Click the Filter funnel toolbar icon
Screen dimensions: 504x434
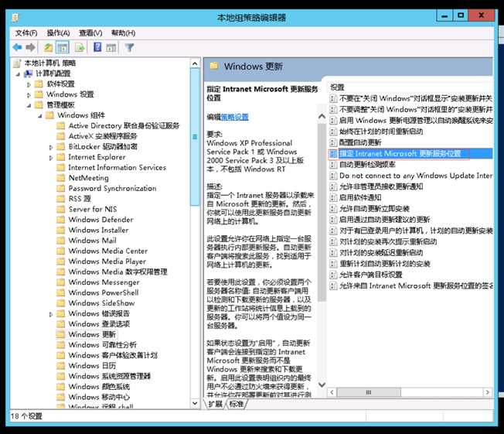(130, 48)
